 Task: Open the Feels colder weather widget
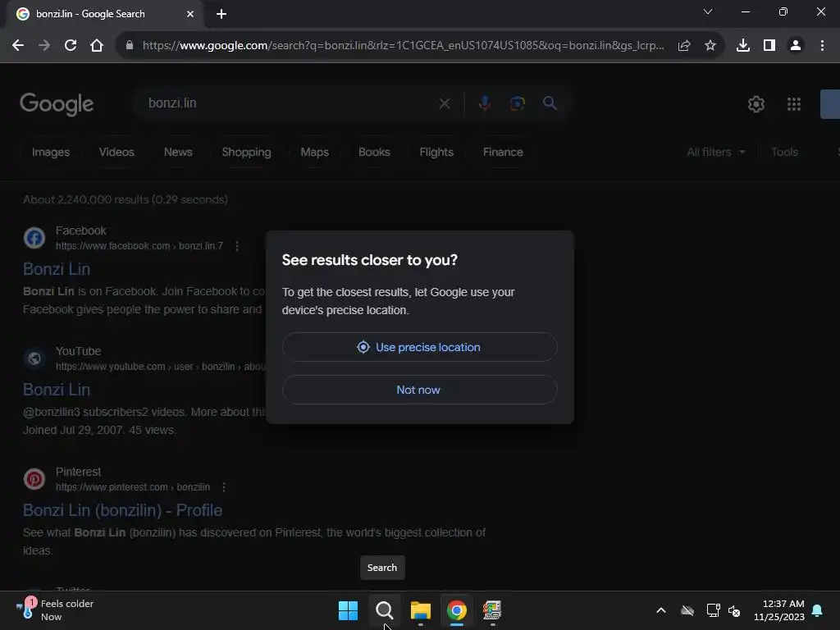point(55,610)
